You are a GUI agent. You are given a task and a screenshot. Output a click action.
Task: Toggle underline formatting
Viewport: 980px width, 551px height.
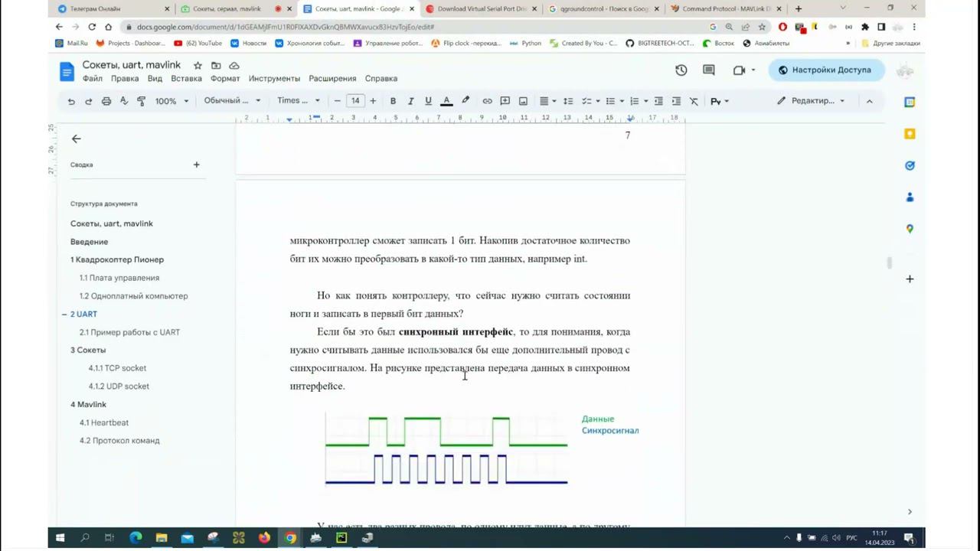point(428,101)
